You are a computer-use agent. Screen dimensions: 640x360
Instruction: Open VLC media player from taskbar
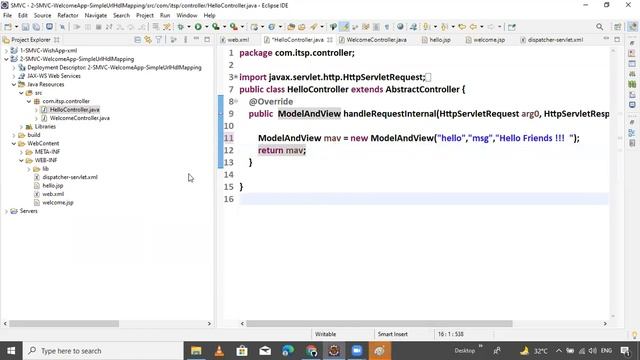click(x=219, y=351)
